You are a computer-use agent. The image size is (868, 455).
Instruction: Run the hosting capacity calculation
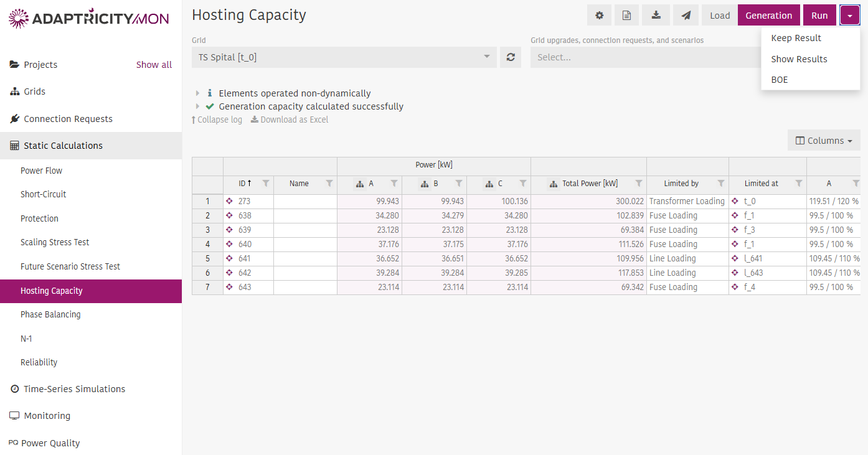(819, 16)
